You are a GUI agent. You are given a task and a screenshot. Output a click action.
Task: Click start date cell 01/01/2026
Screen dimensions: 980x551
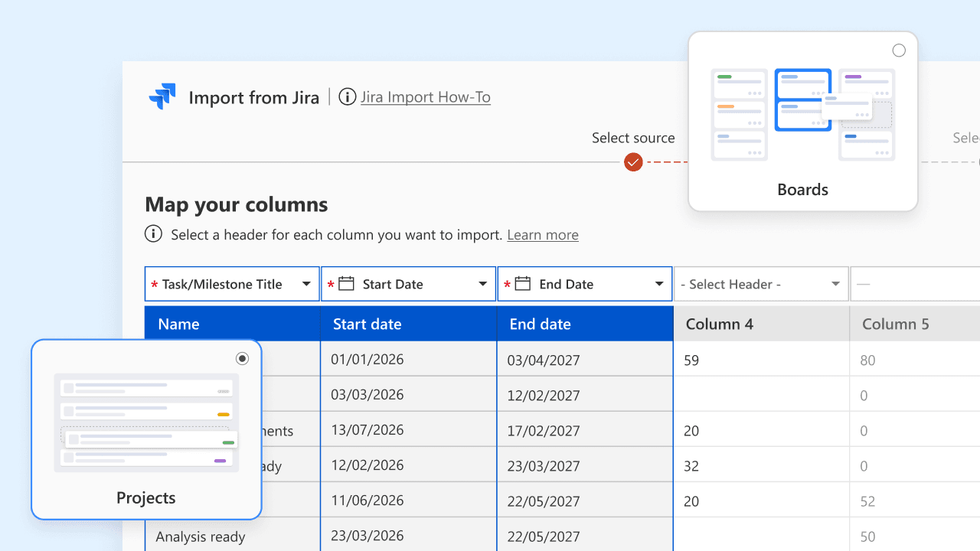409,359
